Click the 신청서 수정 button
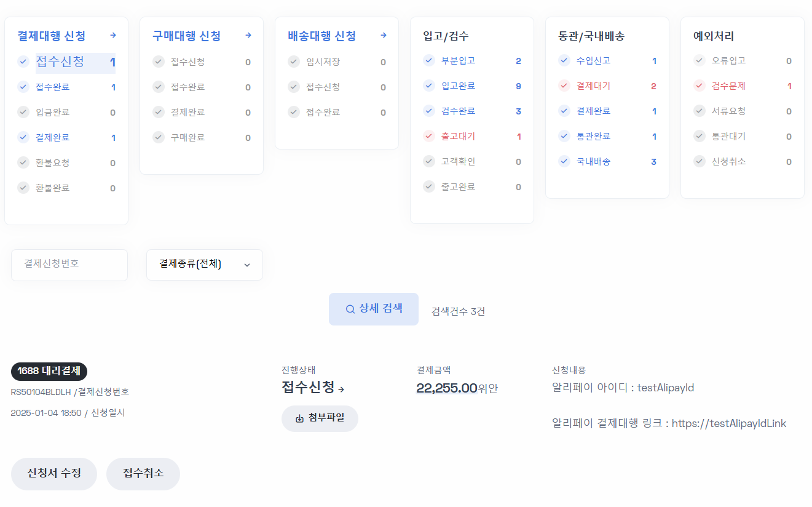This screenshot has height=507, width=812. (x=53, y=474)
